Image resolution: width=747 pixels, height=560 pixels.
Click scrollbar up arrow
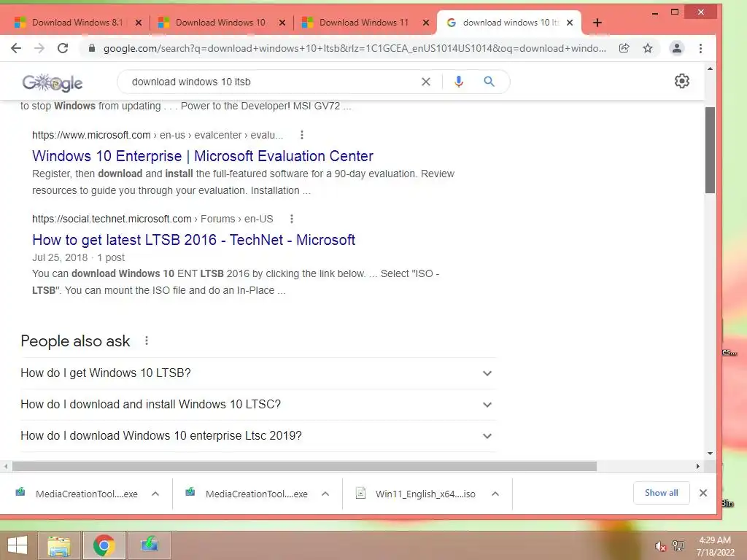tap(710, 69)
